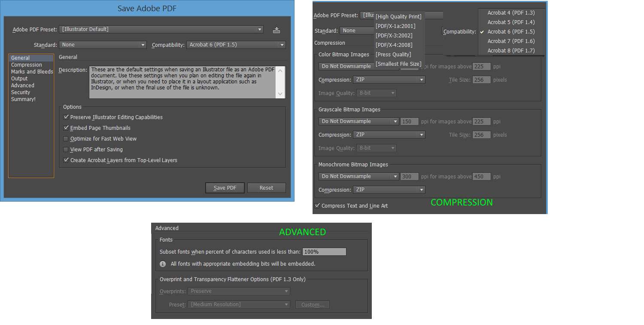Enable Optimize for Fast Web View

(x=66, y=138)
